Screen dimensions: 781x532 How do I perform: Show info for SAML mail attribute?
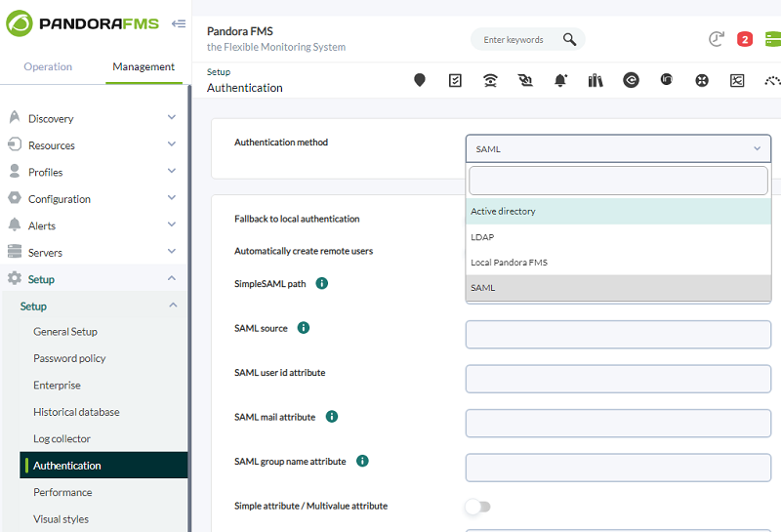(x=332, y=417)
